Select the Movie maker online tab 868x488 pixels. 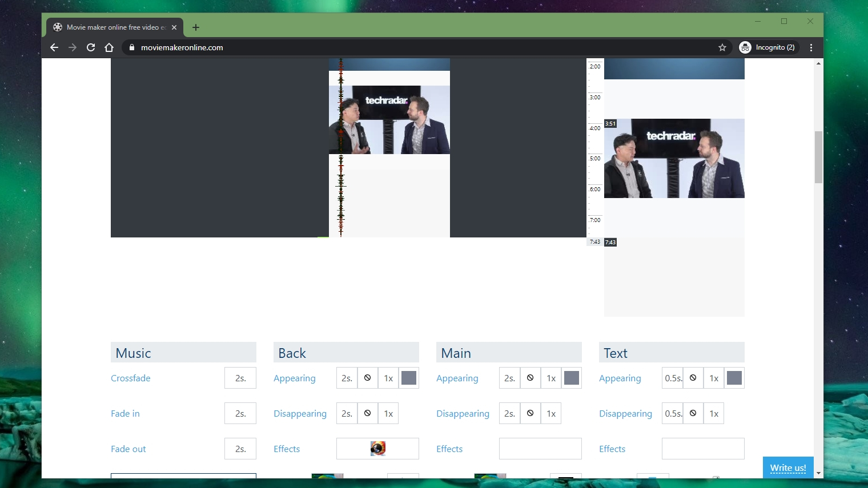click(115, 27)
